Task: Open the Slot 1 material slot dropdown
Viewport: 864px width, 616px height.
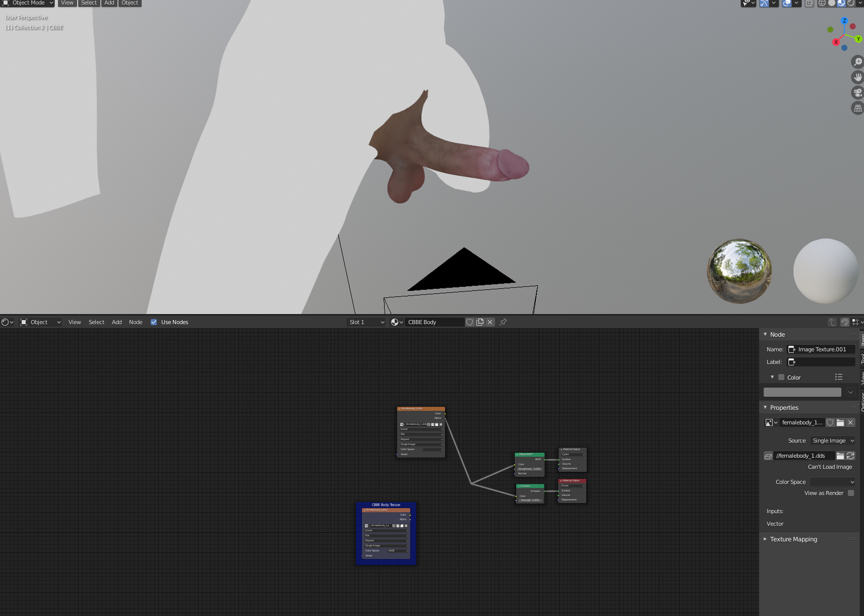Action: [366, 322]
